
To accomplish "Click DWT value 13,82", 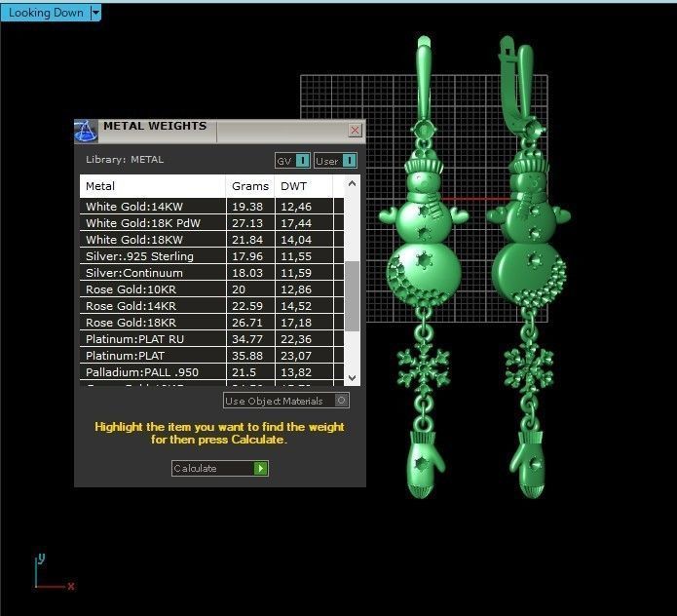I will [296, 372].
